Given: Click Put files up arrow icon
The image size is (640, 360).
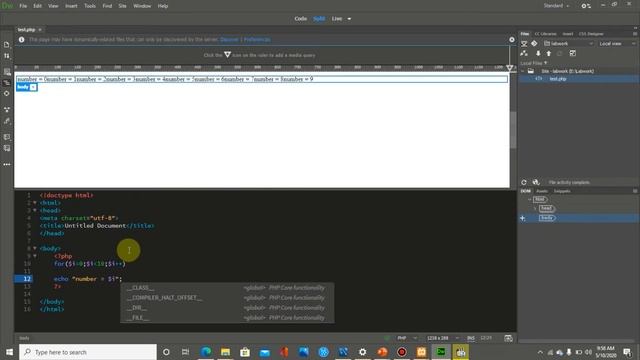Looking at the screenshot, I should [549, 53].
